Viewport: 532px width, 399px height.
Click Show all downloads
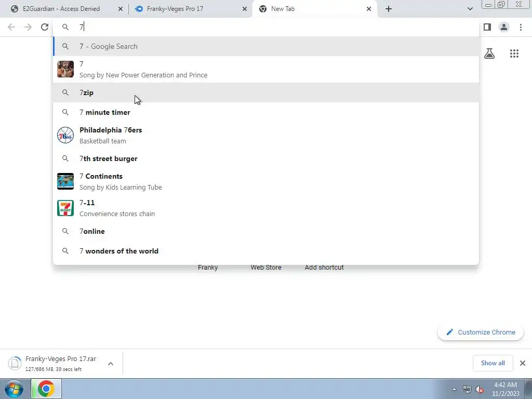pyautogui.click(x=493, y=363)
